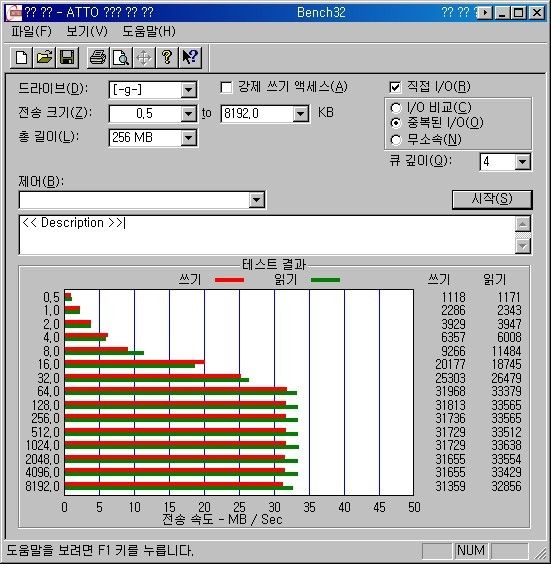Click the 쓰기 column header above values

tap(439, 279)
